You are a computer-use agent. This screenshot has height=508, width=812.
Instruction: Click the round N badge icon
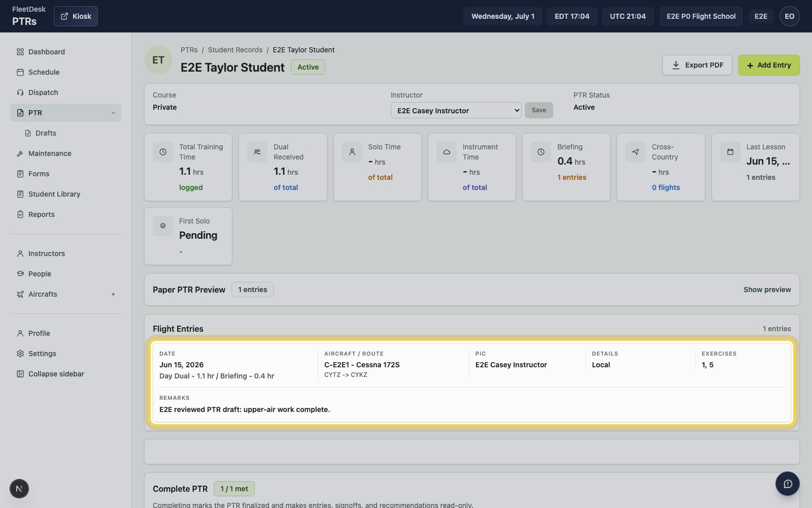coord(19,489)
